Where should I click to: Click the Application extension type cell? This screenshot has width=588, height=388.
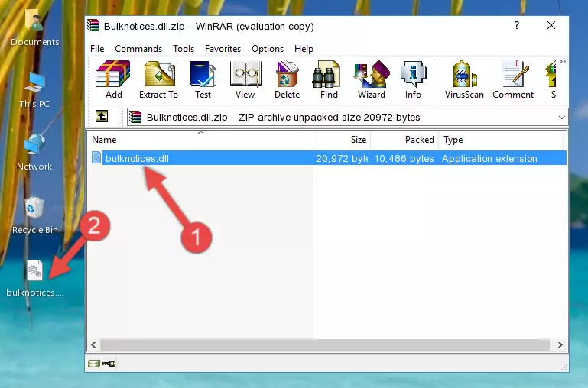(489, 158)
